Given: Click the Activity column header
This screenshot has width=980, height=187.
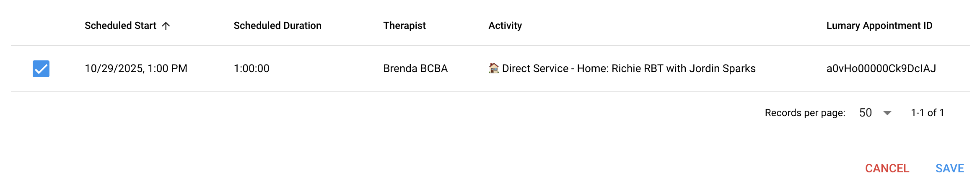Looking at the screenshot, I should pos(505,26).
